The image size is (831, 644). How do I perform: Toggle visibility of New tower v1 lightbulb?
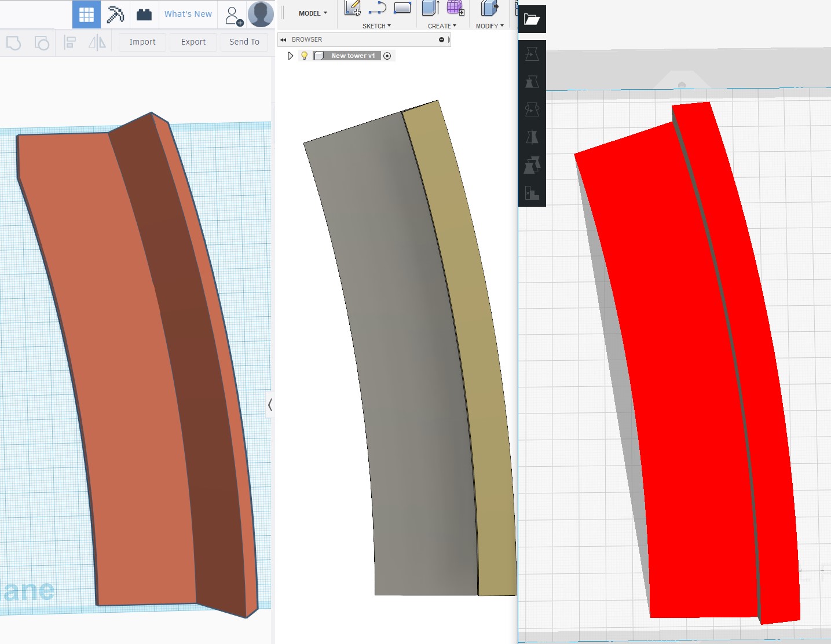(x=304, y=56)
